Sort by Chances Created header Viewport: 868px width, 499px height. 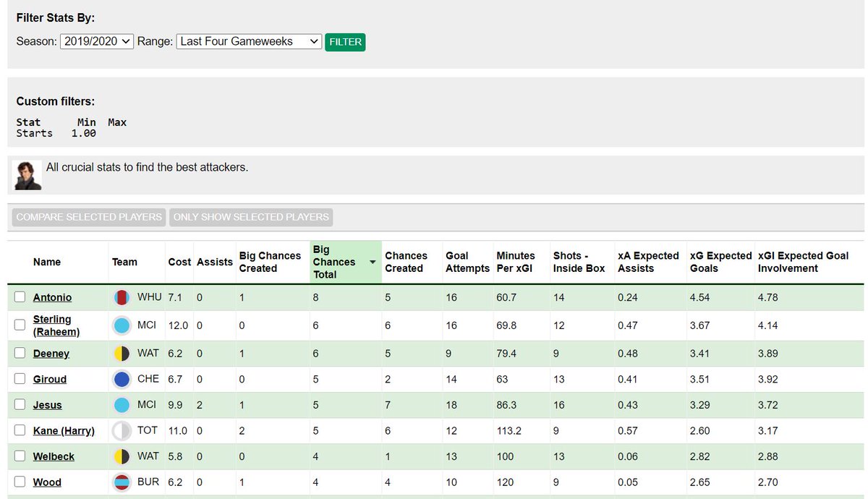pyautogui.click(x=406, y=262)
